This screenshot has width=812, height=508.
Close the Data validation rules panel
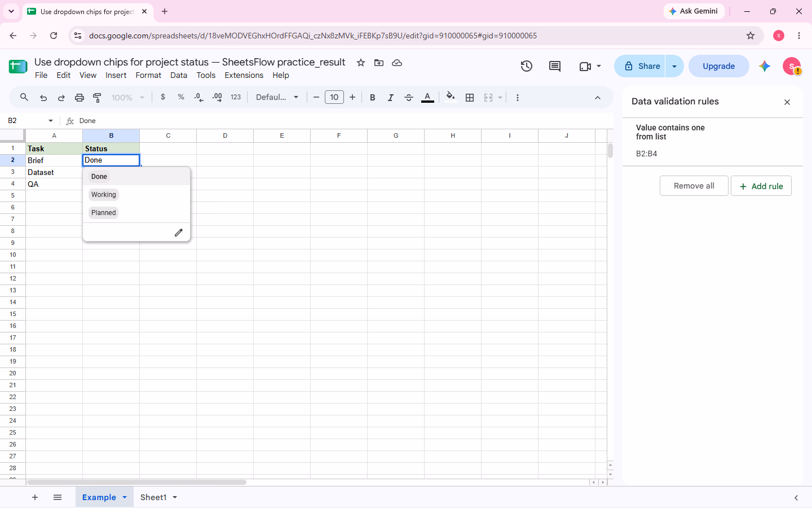(787, 102)
